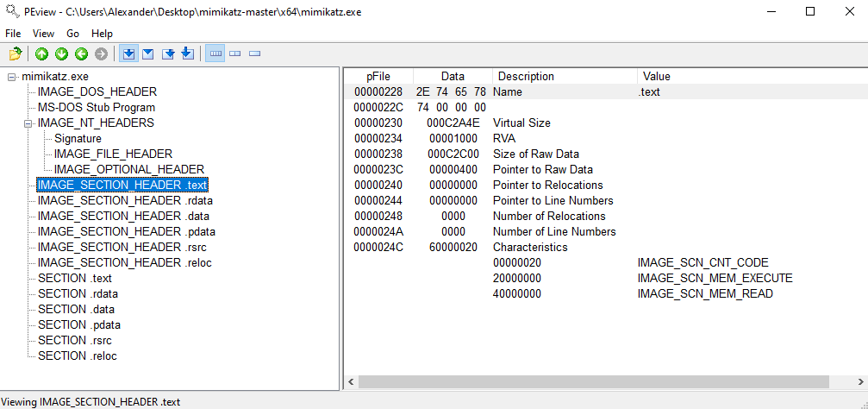868x409 pixels.
Task: Click the PEview icon in title bar
Action: (12, 11)
